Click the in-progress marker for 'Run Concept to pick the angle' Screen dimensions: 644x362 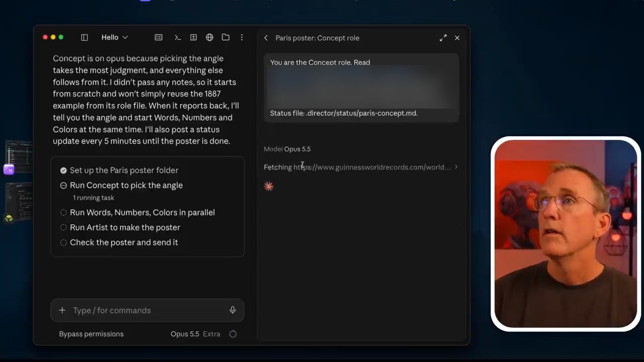point(63,186)
